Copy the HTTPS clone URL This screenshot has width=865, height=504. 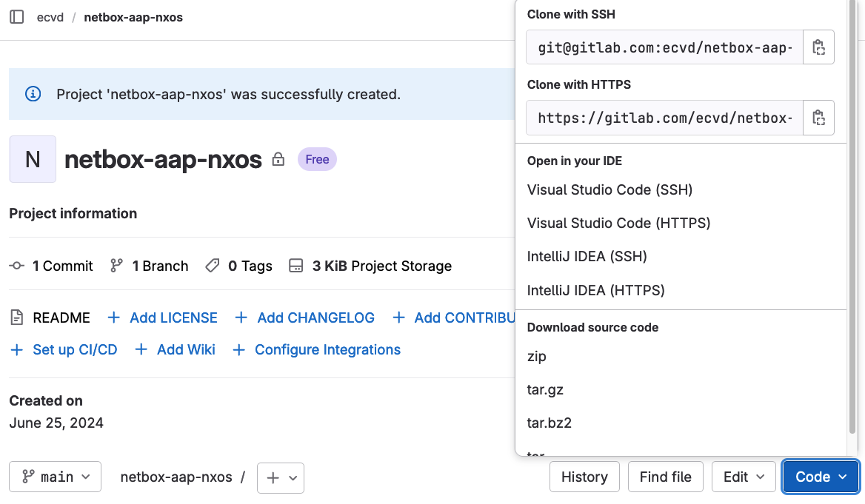coord(818,118)
